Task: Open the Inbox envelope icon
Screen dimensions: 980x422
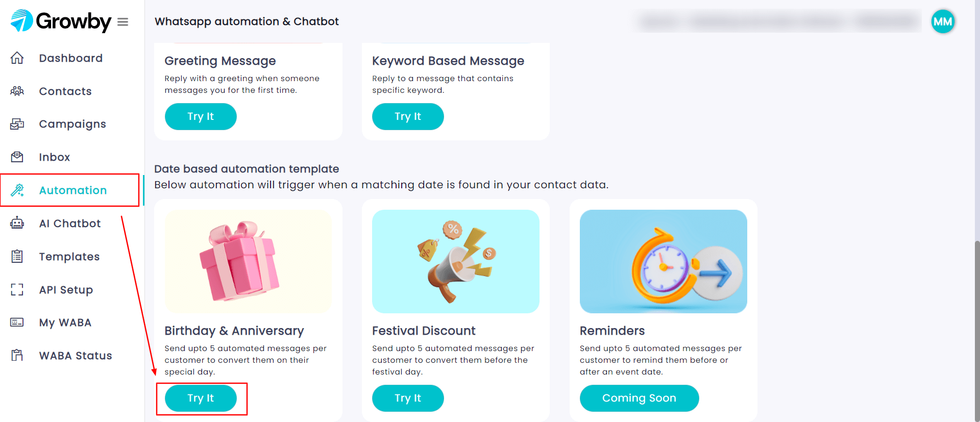Action: point(17,157)
